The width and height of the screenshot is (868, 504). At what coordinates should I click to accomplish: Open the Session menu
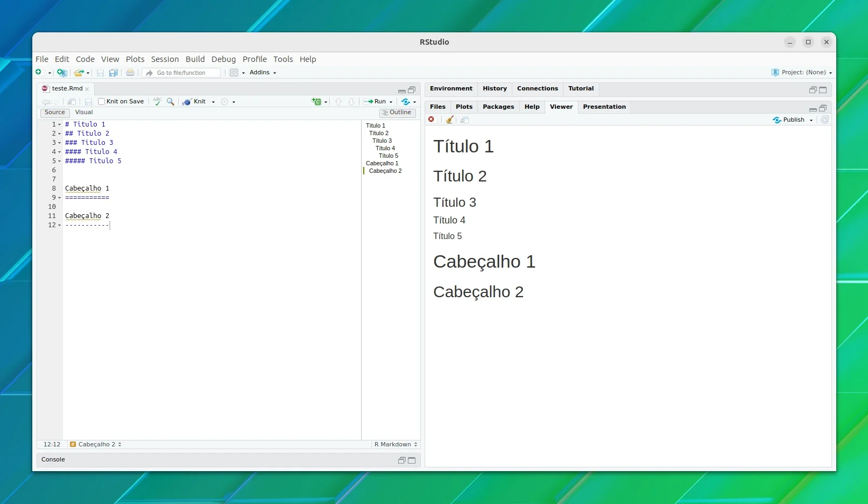coord(165,59)
